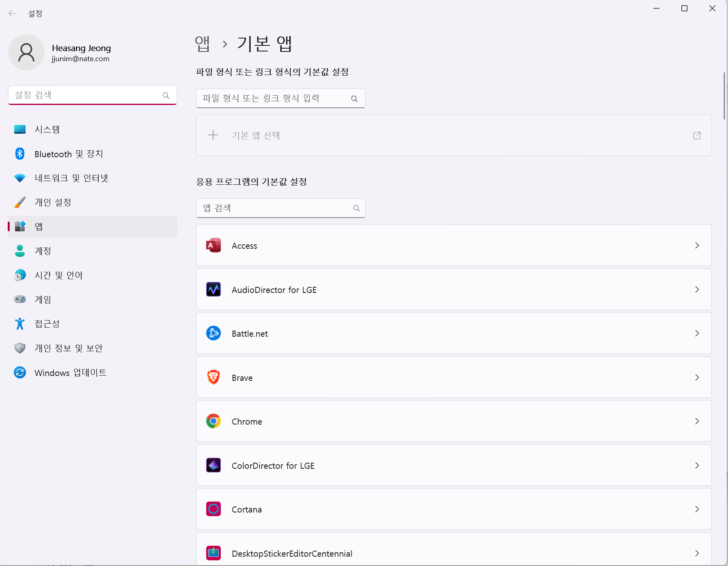The height and width of the screenshot is (566, 728).
Task: Click the Windows 업데이트 icon
Action: click(19, 372)
